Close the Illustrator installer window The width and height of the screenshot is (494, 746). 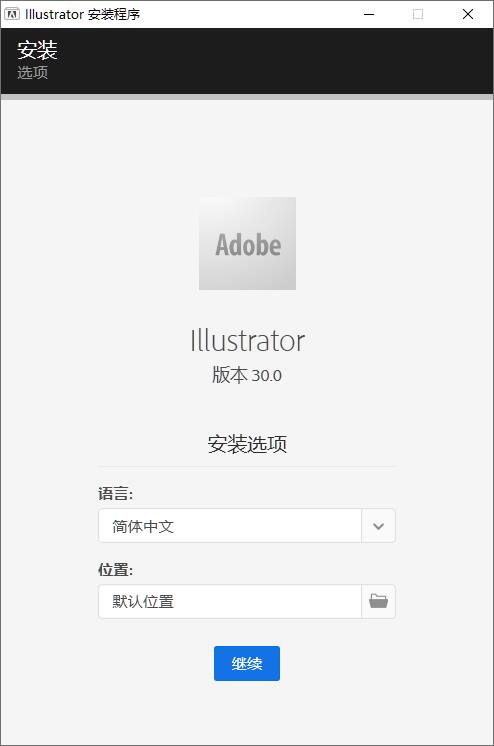coord(468,14)
